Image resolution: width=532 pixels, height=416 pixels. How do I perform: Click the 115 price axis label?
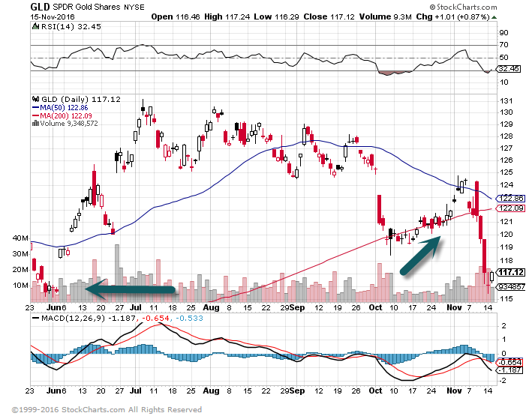[x=506, y=299]
